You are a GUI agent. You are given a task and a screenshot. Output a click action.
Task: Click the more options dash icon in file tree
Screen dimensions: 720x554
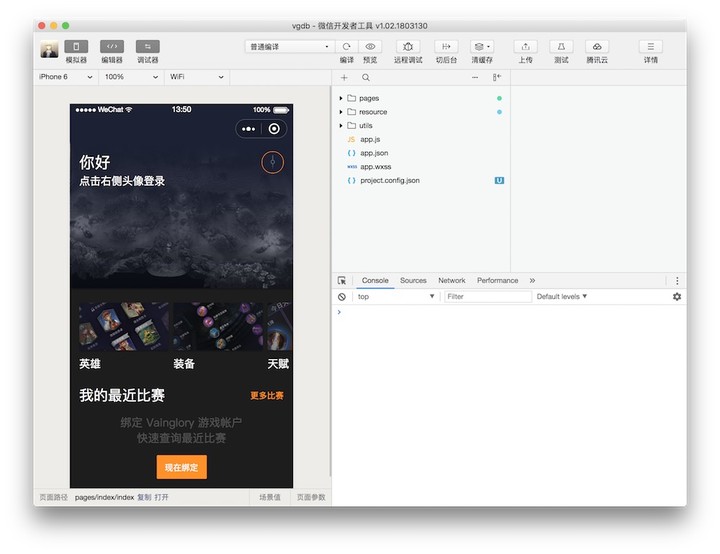[475, 78]
